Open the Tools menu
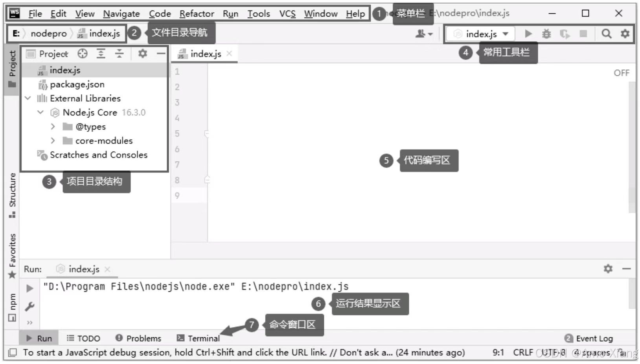640x364 pixels. (x=258, y=14)
